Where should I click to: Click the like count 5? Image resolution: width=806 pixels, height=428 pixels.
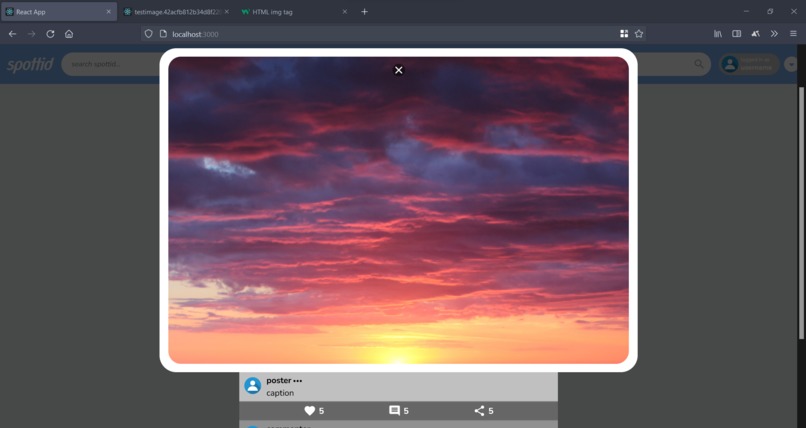tap(321, 411)
